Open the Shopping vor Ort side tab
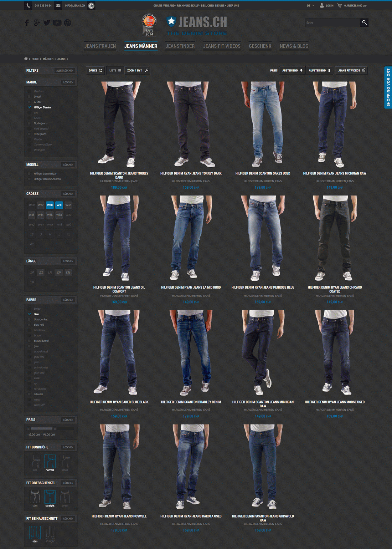 point(388,87)
